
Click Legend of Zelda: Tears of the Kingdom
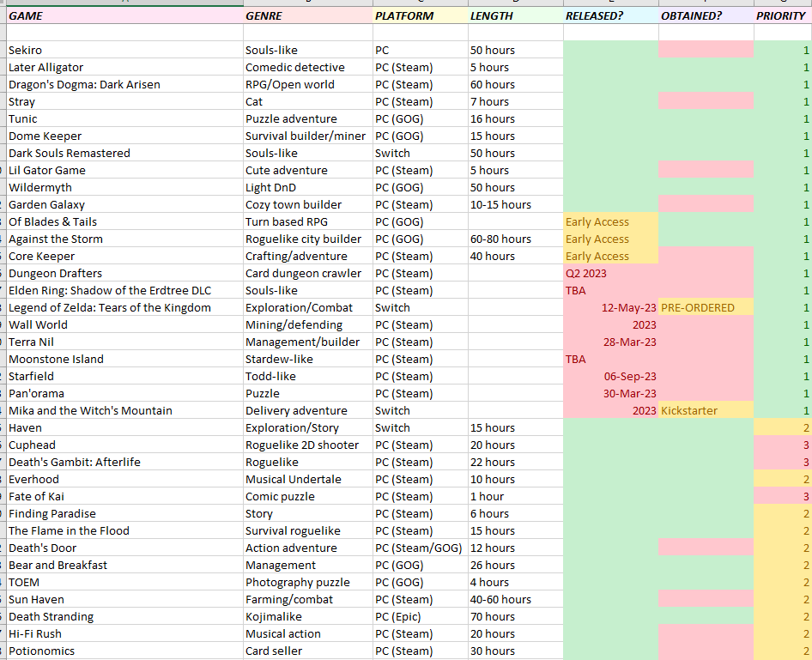(x=124, y=307)
